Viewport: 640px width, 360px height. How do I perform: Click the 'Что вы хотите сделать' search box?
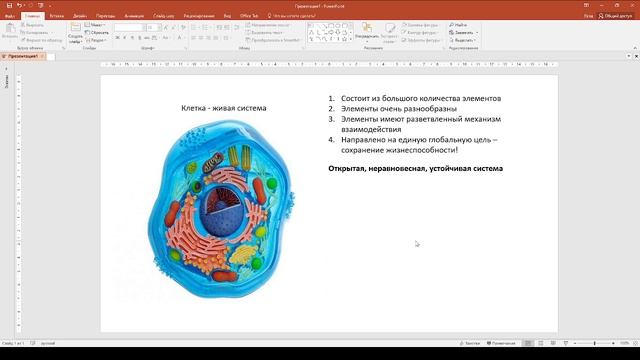pos(292,16)
